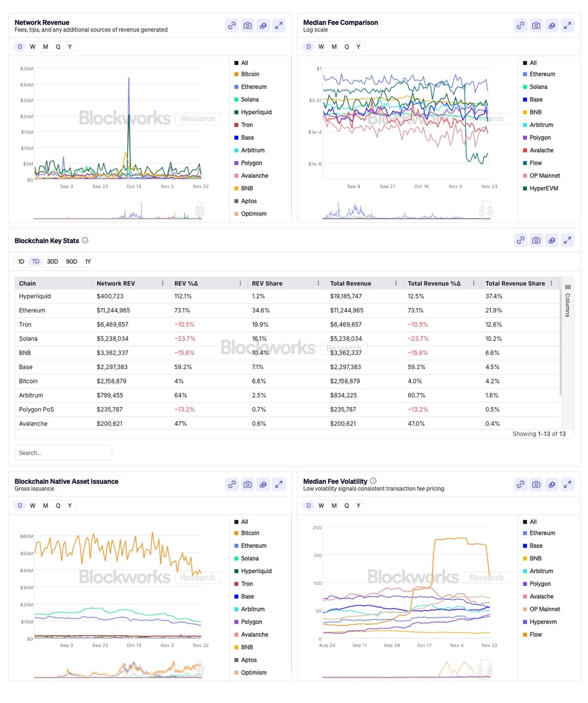Toggle Solana in Median Fee Comparison legend
The height and width of the screenshot is (703, 588).
pyautogui.click(x=538, y=87)
